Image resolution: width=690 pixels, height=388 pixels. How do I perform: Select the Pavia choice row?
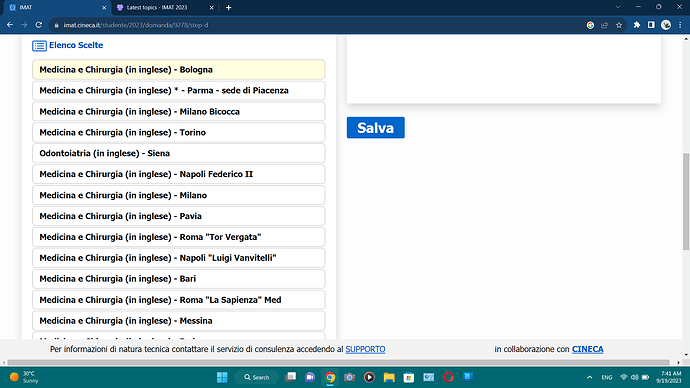point(179,216)
